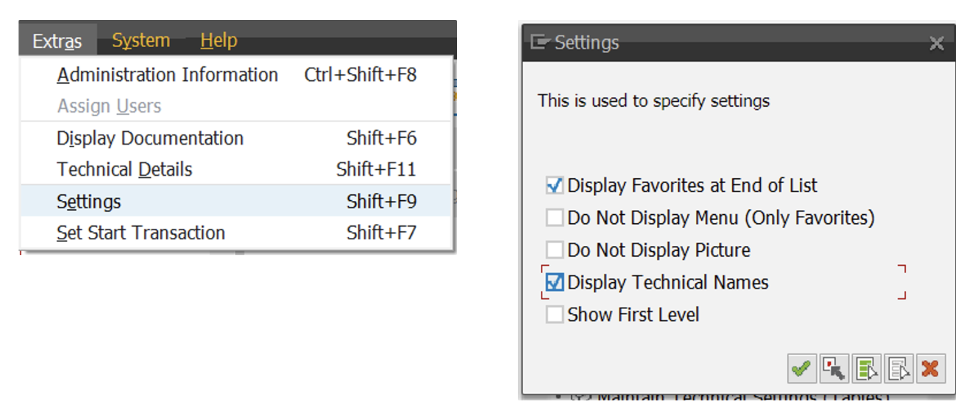Enable Do Not Display Menu (Only Favorites)

tap(554, 218)
